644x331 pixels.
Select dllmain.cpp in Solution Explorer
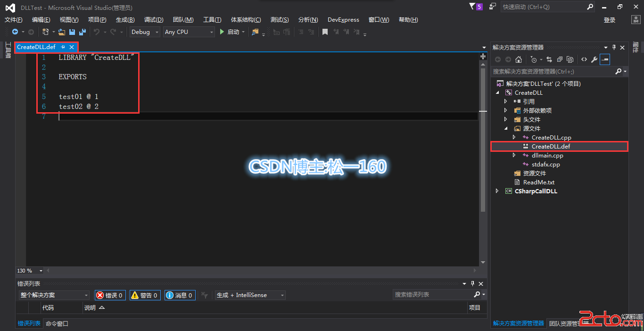pyautogui.click(x=547, y=155)
